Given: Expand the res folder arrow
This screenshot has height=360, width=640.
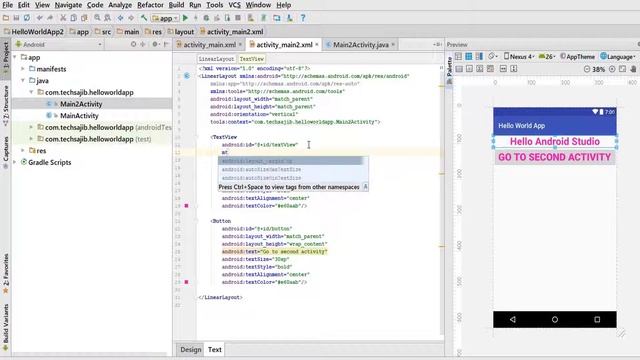Looking at the screenshot, I should click(x=23, y=151).
